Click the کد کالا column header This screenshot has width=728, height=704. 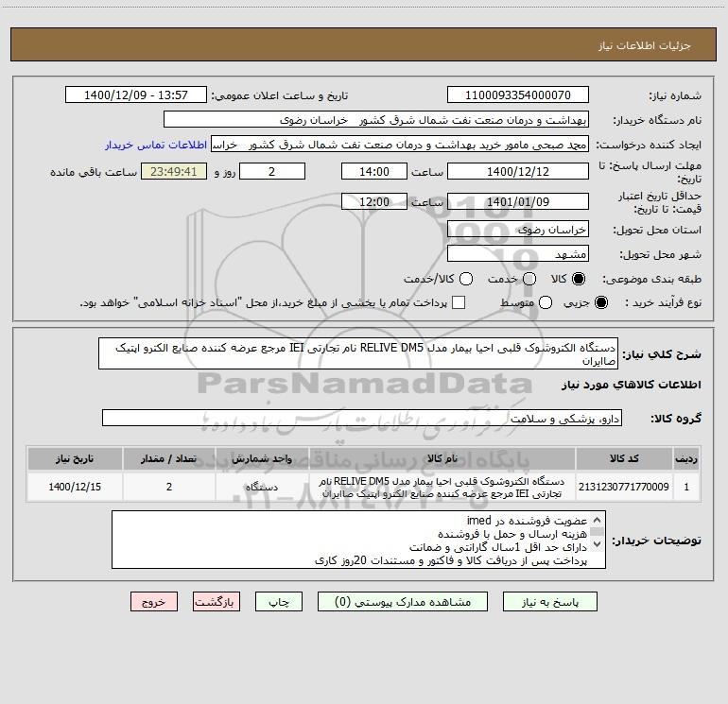pyautogui.click(x=624, y=458)
